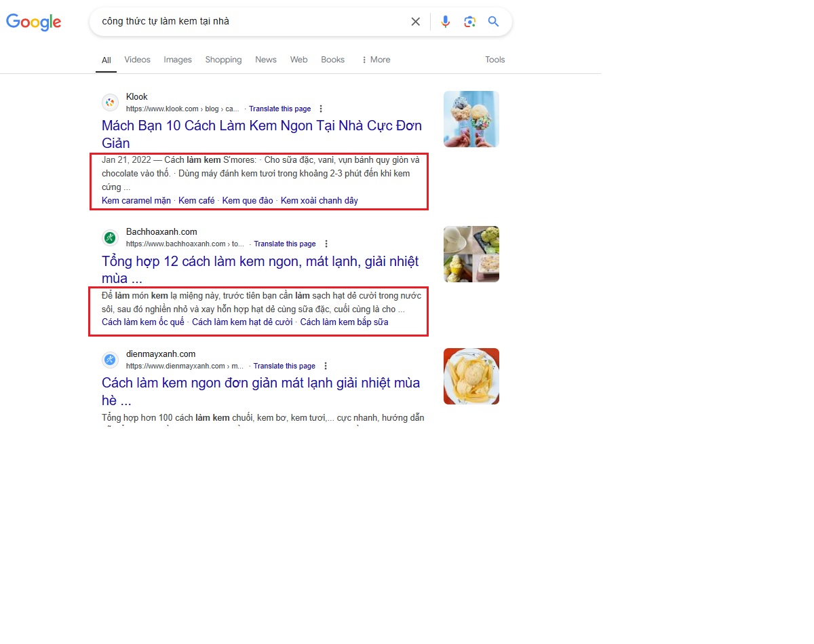Switch to the Books tab
The width and height of the screenshot is (814, 644).
tap(333, 60)
